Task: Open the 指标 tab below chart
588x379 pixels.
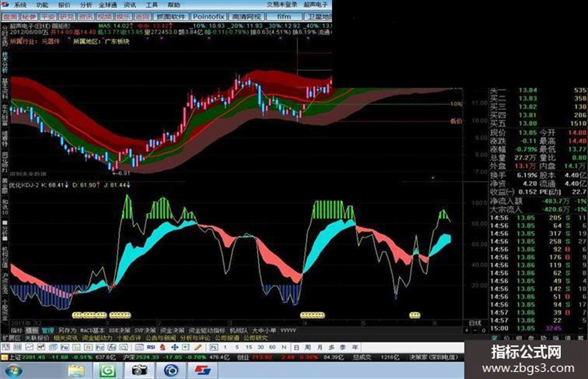Action: (x=16, y=330)
